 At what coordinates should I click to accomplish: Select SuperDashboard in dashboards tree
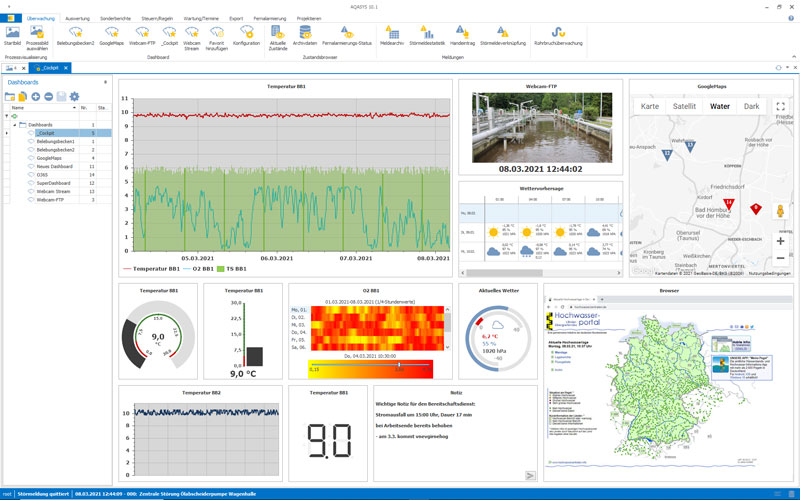54,183
